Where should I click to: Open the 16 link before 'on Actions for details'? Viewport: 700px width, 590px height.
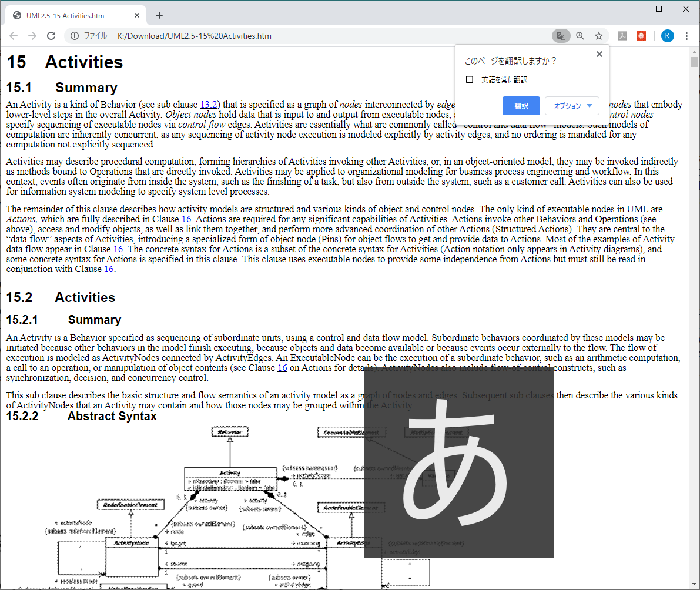[x=282, y=368]
